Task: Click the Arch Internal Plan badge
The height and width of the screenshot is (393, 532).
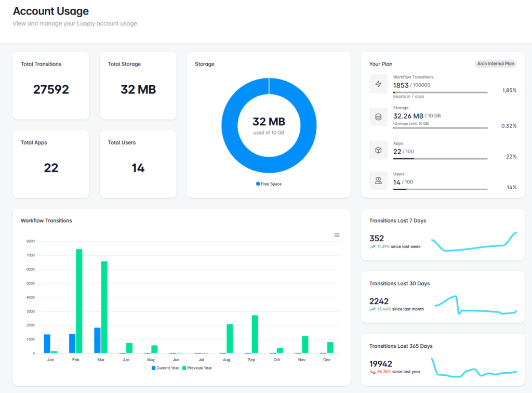Action: point(496,64)
